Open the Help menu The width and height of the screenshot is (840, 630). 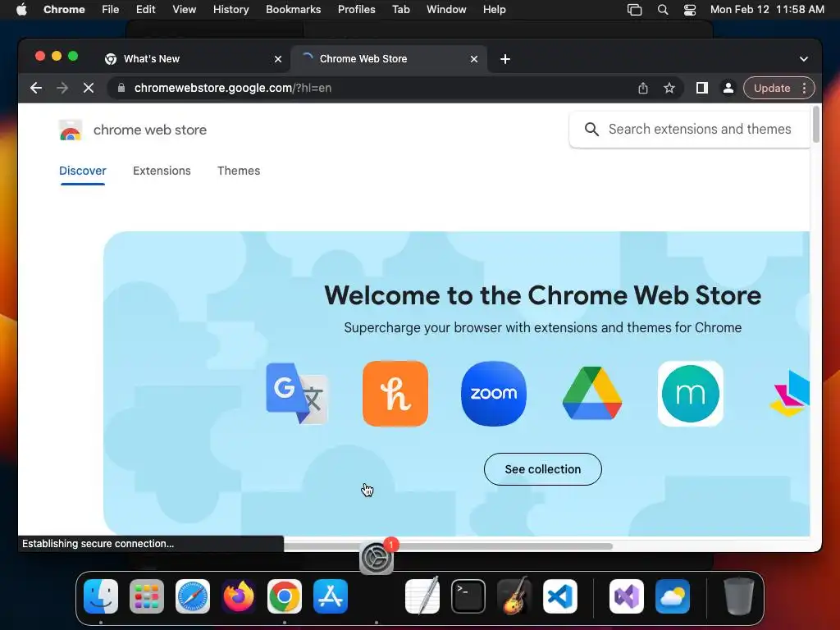coord(494,9)
